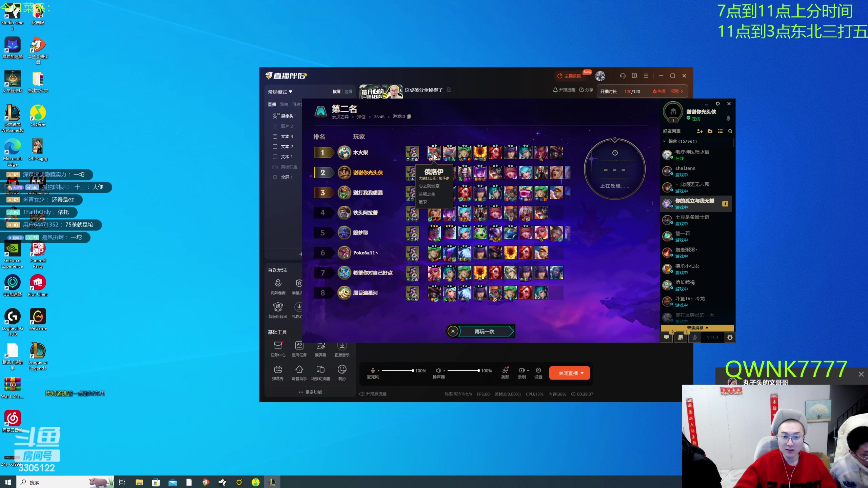Screen dimensions: 868x488
Task: Select friend 你的孤立与我无援 in the list
Action: pyautogui.click(x=696, y=204)
